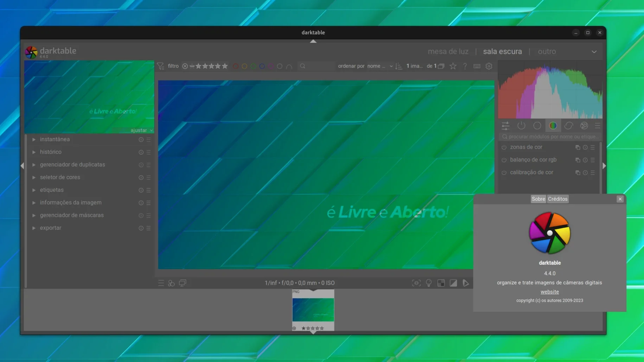Toggle calibração de cor module power
The image size is (644, 362).
[504, 173]
